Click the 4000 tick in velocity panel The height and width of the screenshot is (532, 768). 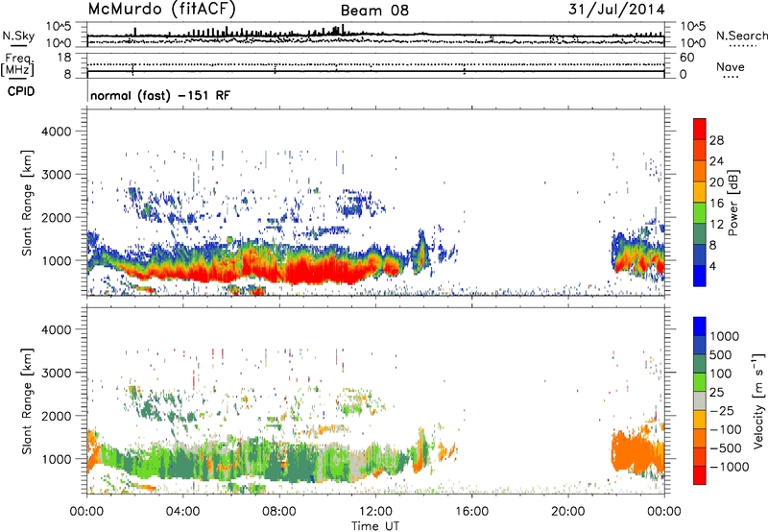[x=57, y=329]
